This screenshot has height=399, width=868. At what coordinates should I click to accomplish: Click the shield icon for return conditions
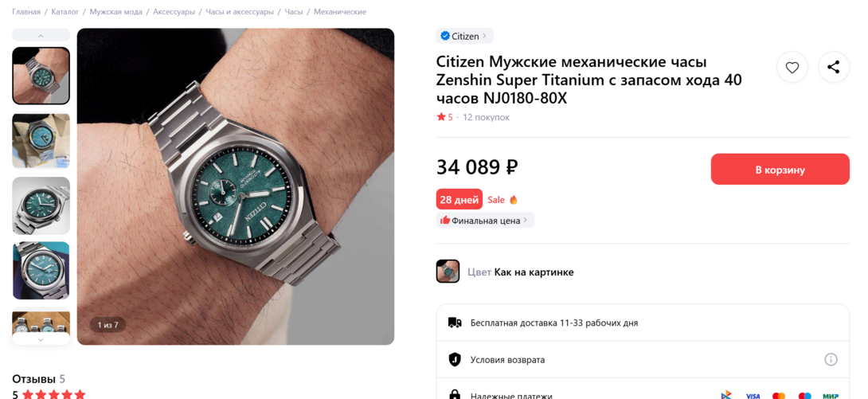click(455, 360)
